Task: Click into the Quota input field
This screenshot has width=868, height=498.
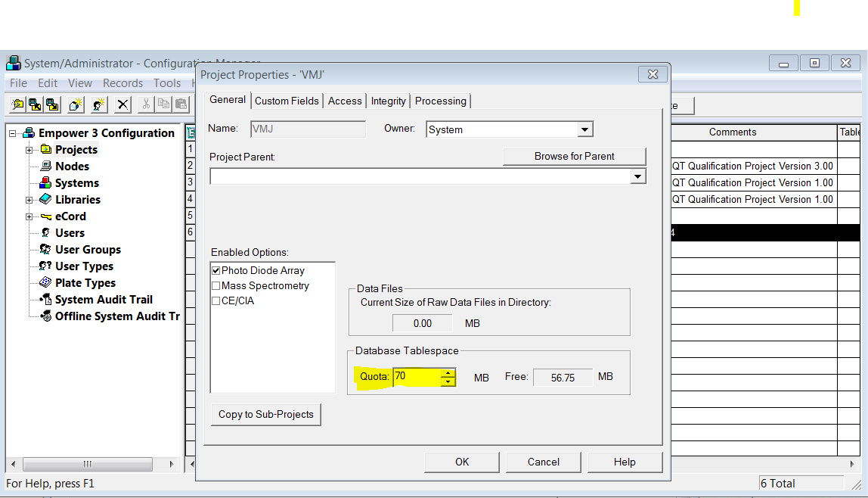Action: click(417, 377)
